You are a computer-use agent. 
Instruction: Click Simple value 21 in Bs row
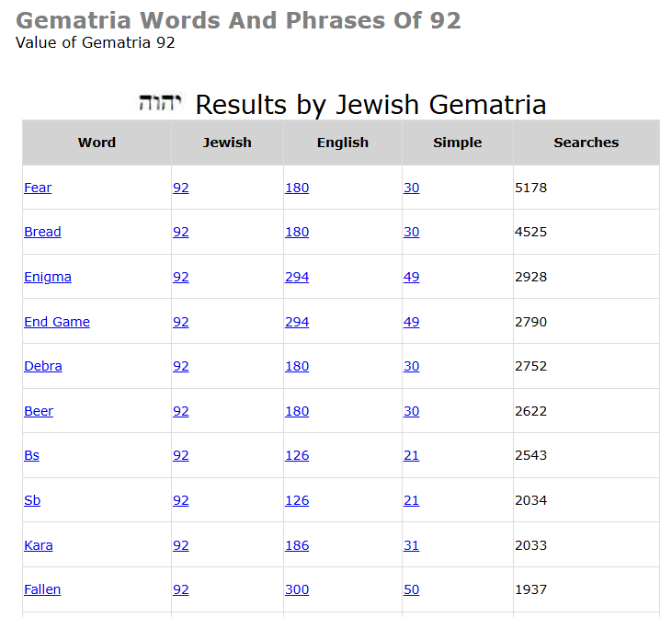pyautogui.click(x=412, y=455)
